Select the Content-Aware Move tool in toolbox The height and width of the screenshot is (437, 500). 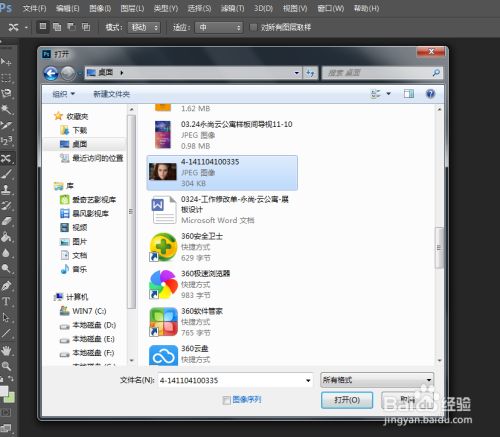[x=6, y=158]
